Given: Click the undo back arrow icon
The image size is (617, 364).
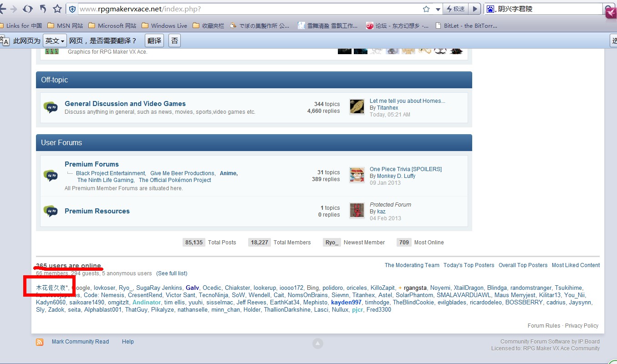Looking at the screenshot, I should [x=43, y=9].
